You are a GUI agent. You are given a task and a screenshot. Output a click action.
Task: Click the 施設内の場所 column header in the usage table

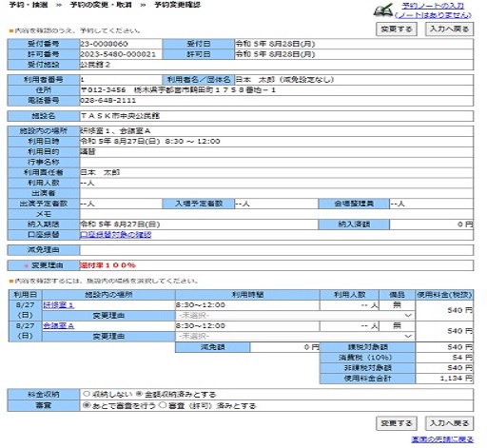[108, 295]
